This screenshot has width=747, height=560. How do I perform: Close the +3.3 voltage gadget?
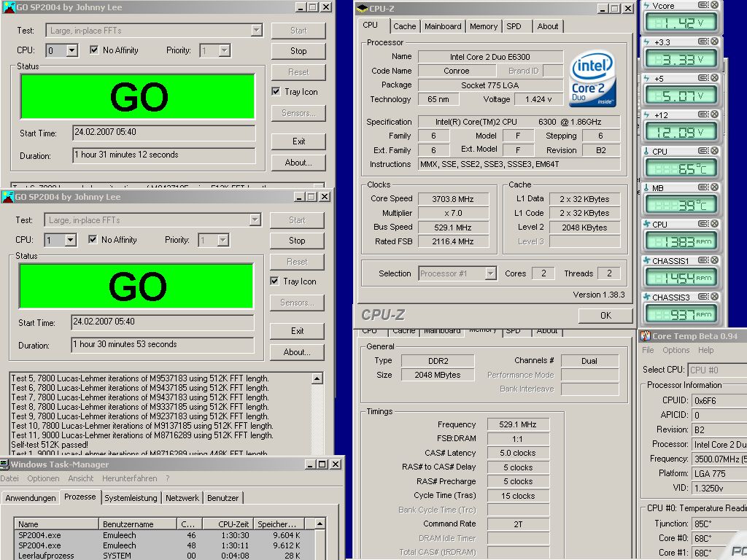click(714, 42)
